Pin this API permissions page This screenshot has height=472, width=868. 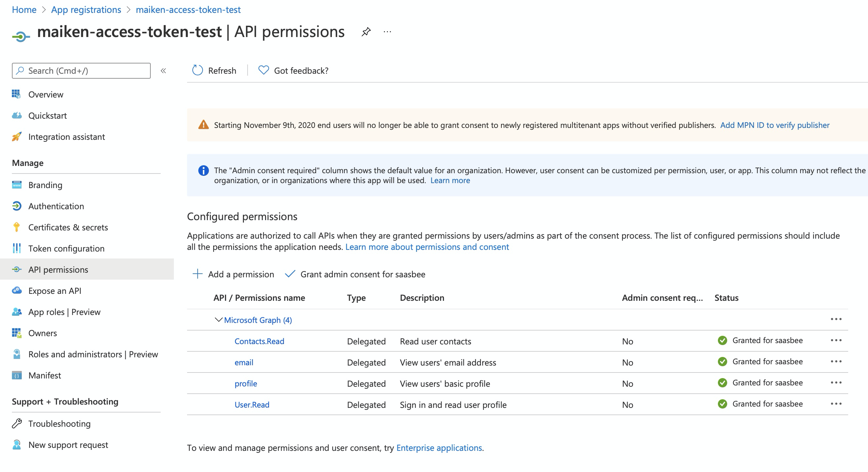(366, 32)
